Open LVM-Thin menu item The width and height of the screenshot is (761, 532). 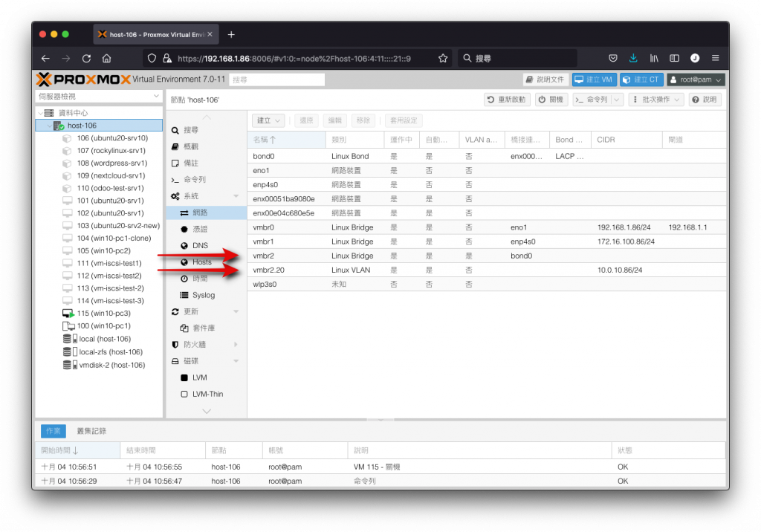tap(207, 394)
